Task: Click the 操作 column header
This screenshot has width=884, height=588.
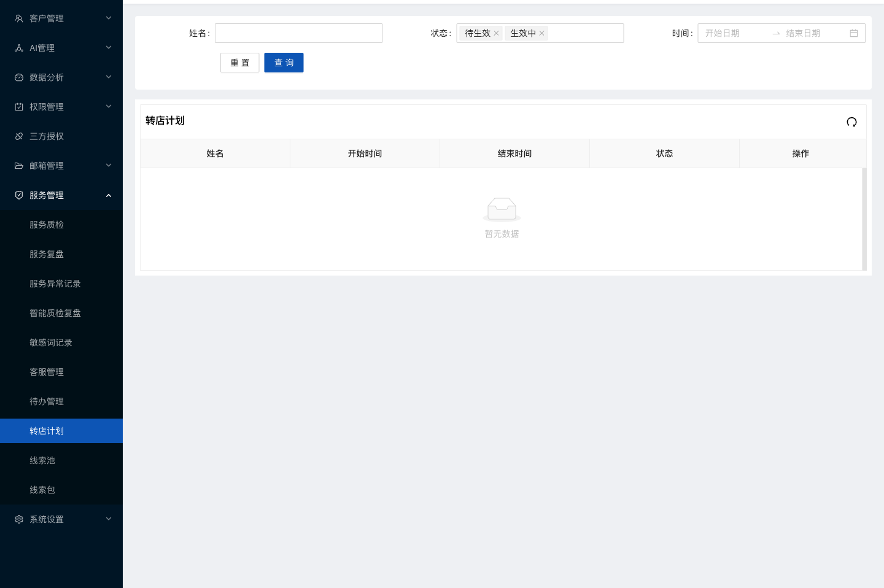Action: pos(801,153)
